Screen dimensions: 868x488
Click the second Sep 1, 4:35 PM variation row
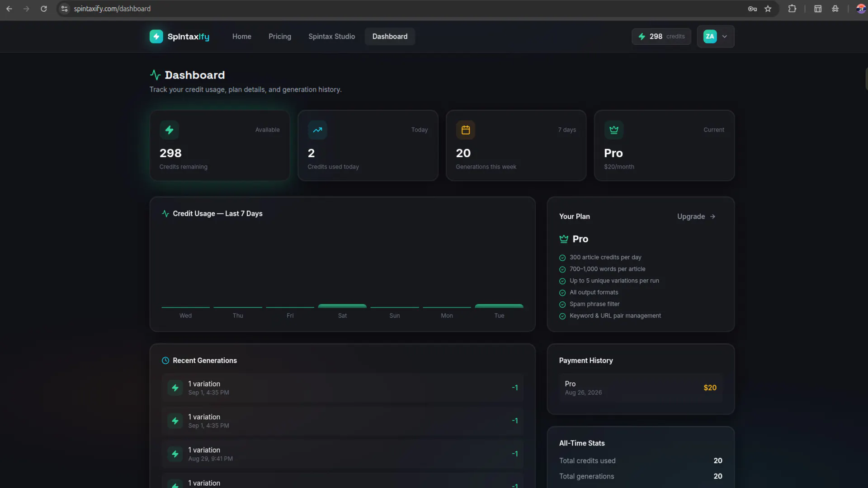(x=342, y=421)
